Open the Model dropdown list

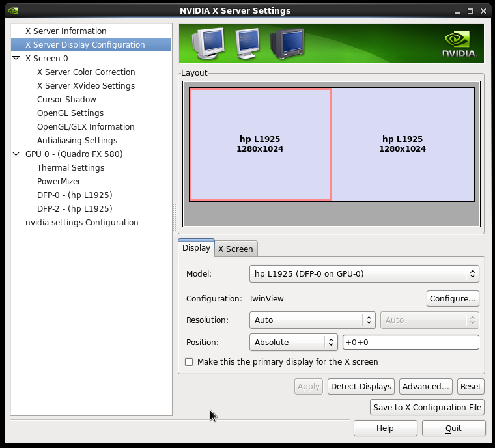(x=364, y=274)
